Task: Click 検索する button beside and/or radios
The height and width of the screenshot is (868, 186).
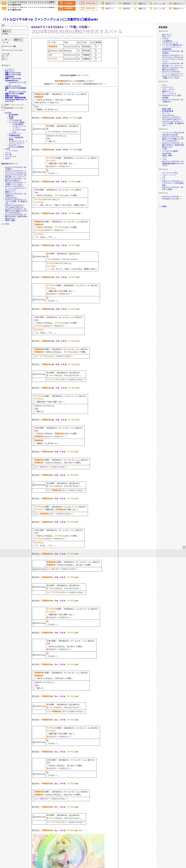Action: 18,40
